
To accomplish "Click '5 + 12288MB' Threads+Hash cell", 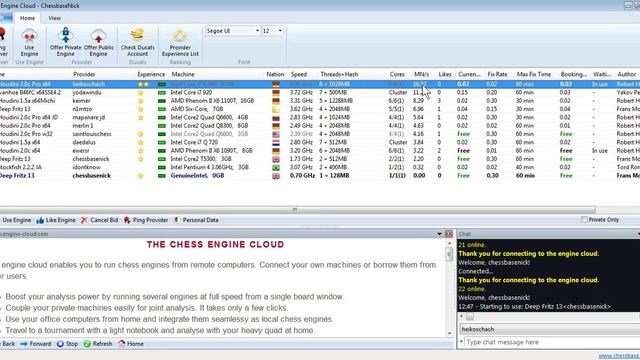I will pyautogui.click(x=336, y=101).
